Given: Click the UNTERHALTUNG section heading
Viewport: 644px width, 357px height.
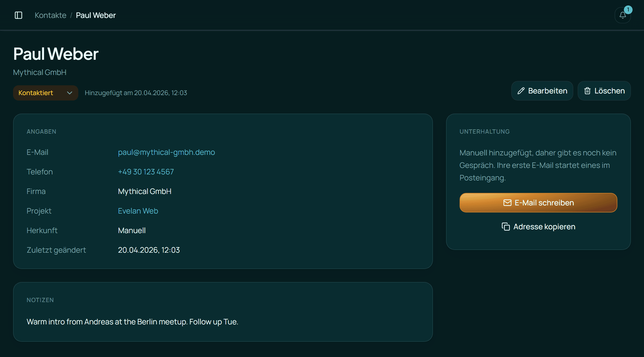Looking at the screenshot, I should (x=485, y=131).
